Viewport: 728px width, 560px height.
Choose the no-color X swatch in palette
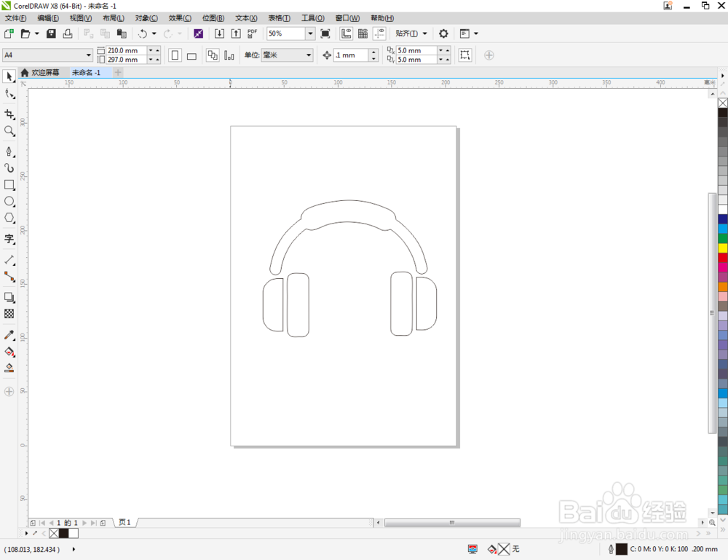[723, 103]
